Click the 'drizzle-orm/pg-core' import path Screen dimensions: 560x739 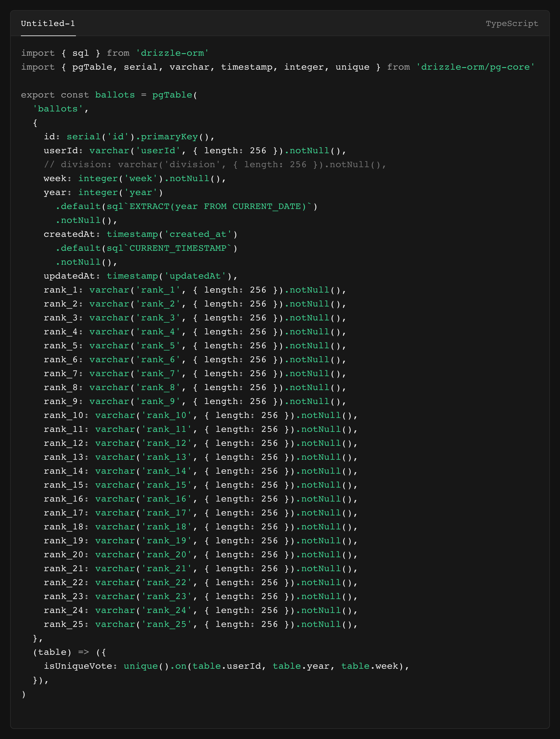475,67
